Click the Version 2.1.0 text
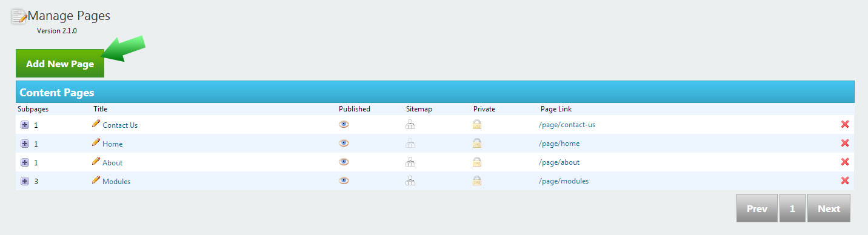 [57, 31]
